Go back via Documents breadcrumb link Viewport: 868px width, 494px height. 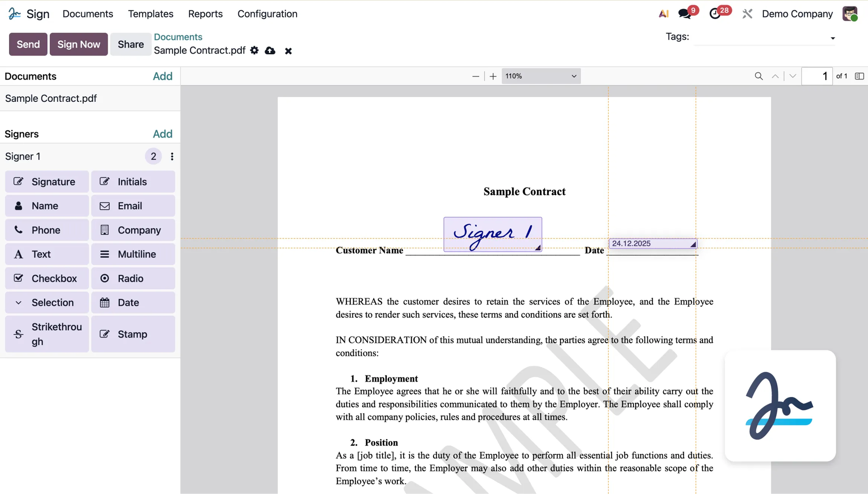(x=178, y=37)
